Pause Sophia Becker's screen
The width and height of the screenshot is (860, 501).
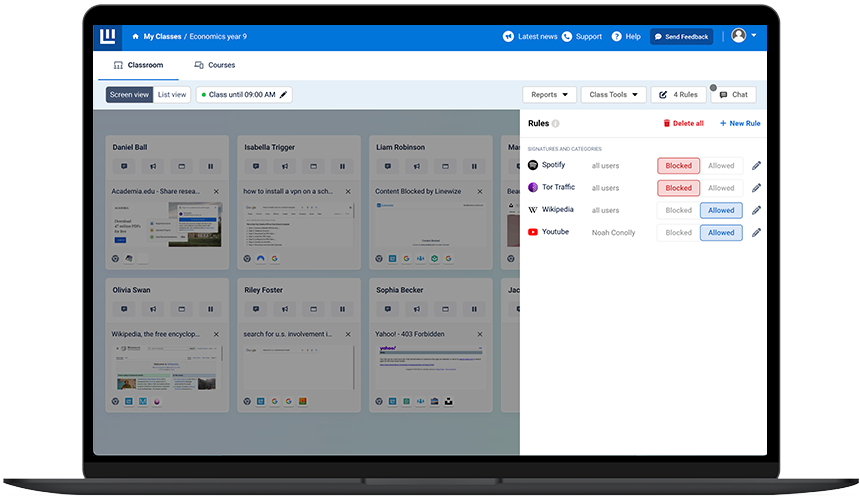(x=474, y=309)
